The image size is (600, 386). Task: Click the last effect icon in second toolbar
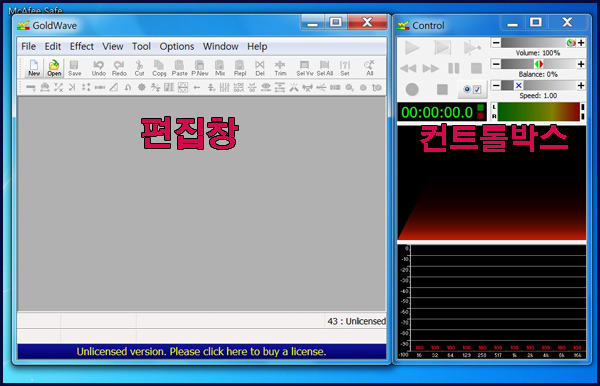coord(377,88)
